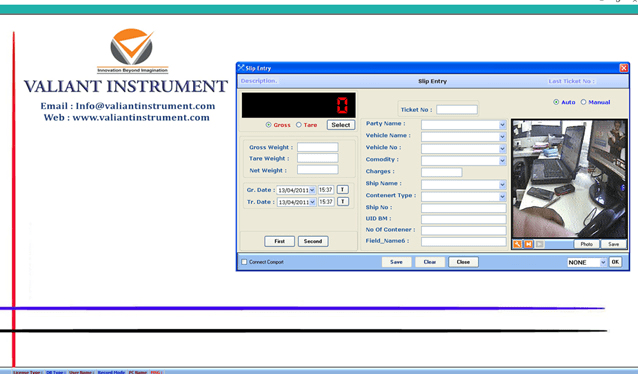Viewport: 638px width, 374px height.
Task: Close the Slip Entry dialog with red X
Action: tap(623, 68)
